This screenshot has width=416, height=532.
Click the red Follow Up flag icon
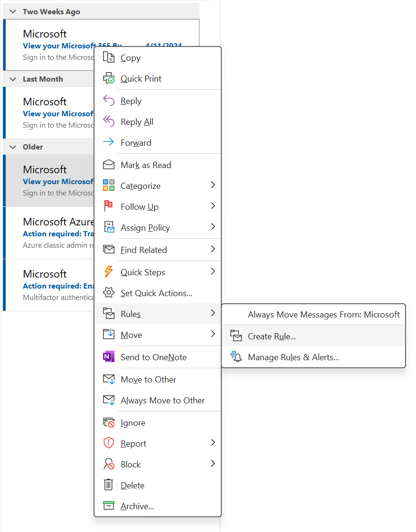click(109, 206)
